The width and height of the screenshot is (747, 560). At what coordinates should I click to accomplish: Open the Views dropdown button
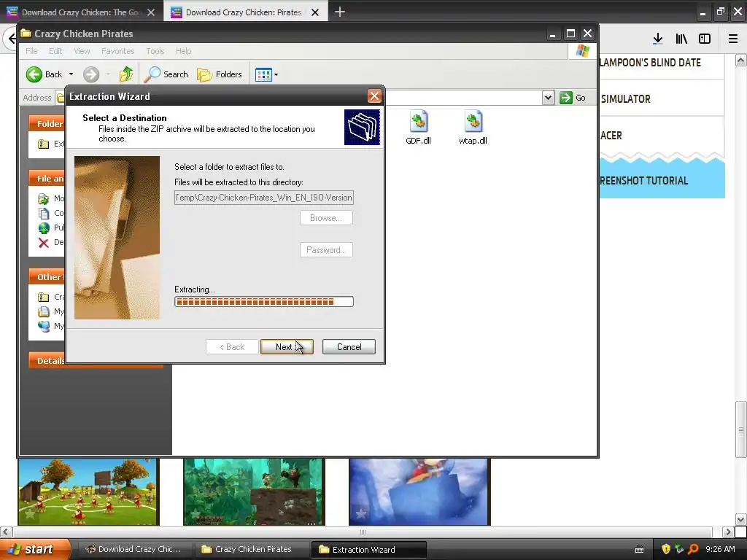click(x=266, y=74)
